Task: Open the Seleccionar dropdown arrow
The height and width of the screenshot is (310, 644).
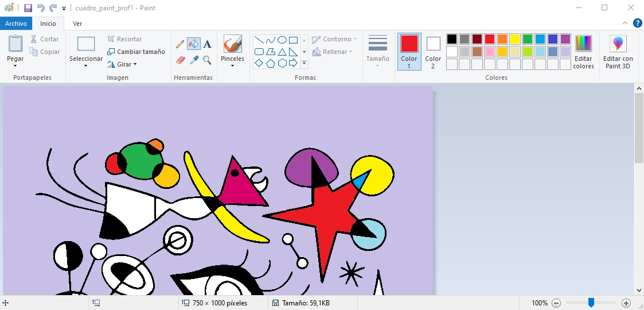Action: click(85, 65)
